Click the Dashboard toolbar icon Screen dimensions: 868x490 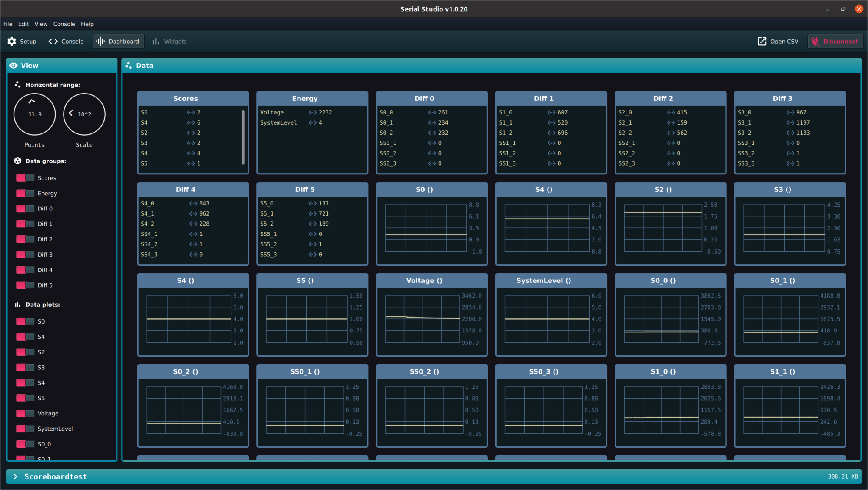coord(100,41)
